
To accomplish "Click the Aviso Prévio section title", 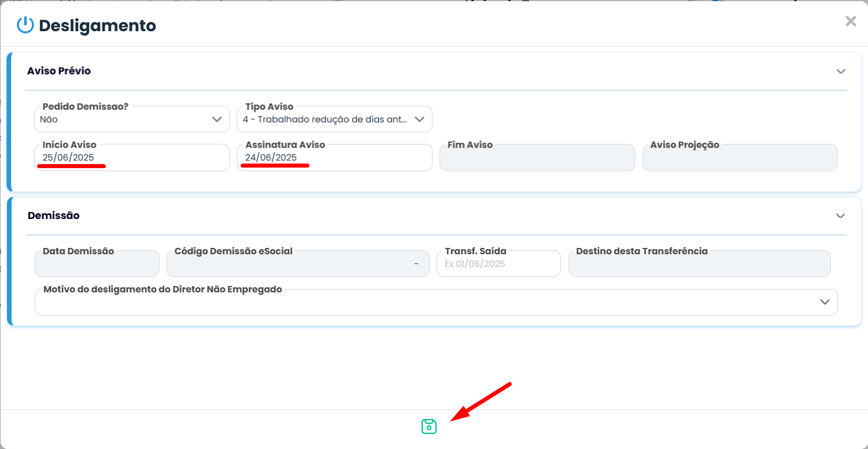I will tap(59, 71).
